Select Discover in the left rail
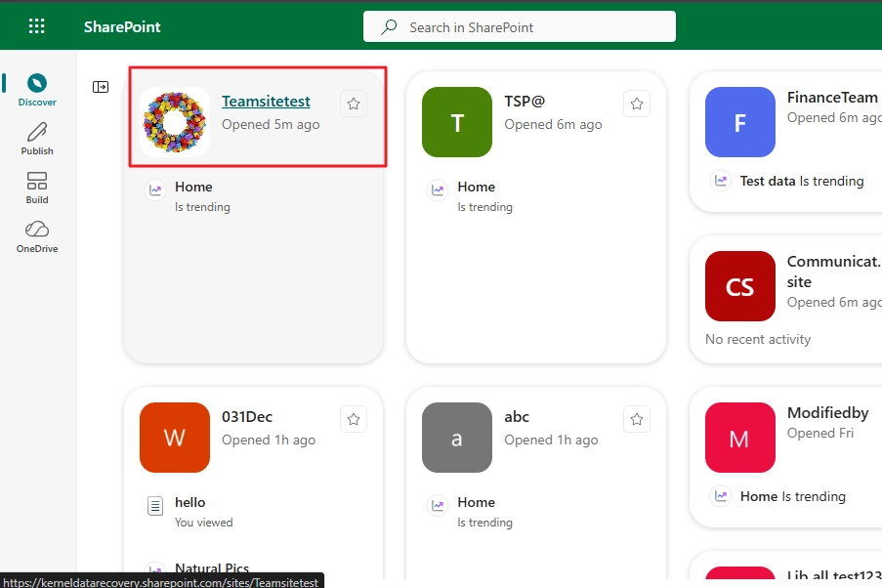 pos(37,90)
